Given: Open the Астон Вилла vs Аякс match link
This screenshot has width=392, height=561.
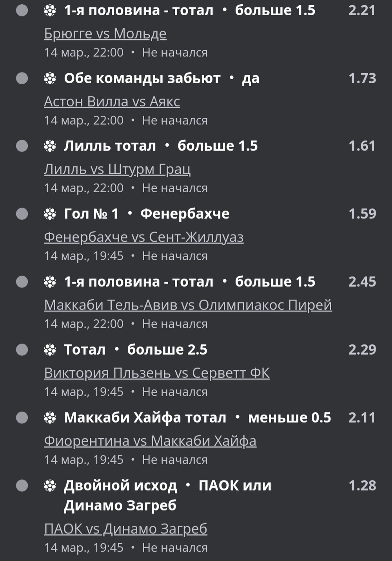Looking at the screenshot, I should click(112, 102).
